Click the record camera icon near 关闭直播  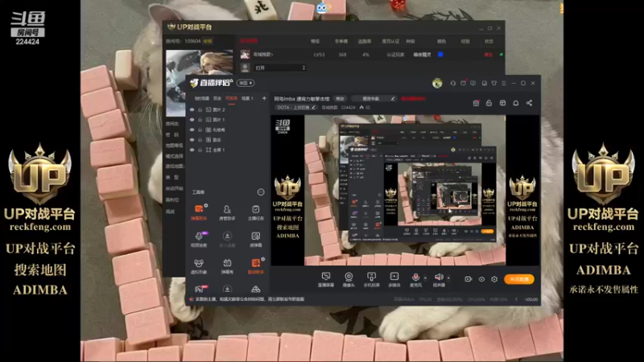(x=469, y=279)
